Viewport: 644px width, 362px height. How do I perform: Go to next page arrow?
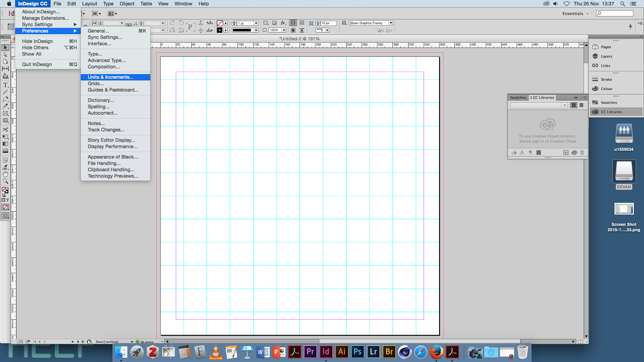78,342
